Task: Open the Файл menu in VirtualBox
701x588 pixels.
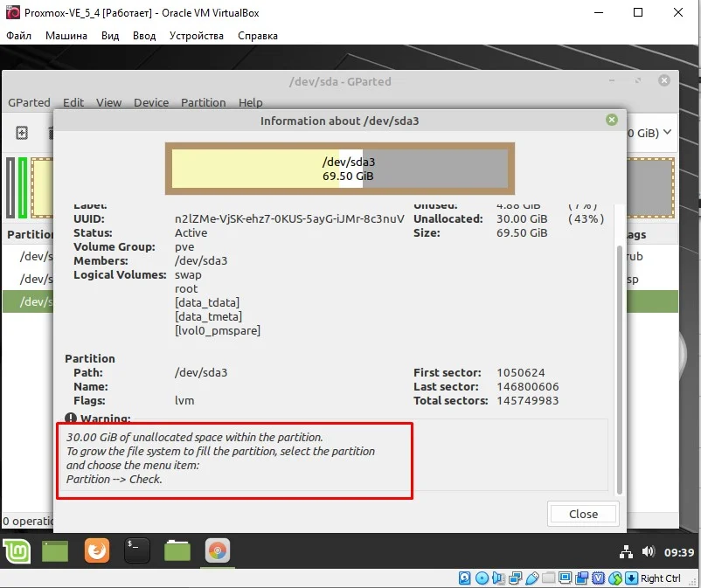Action: pos(18,36)
